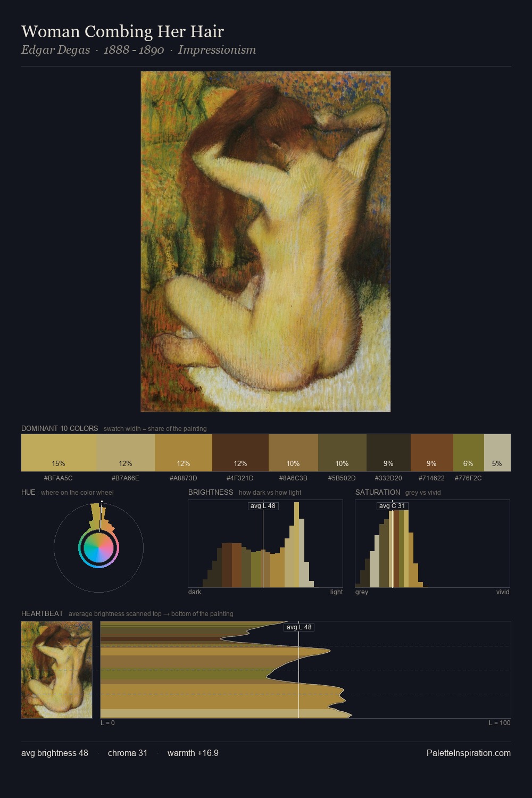This screenshot has width=532, height=798.
Task: Click the title Woman Combing Her Hair
Action: [122, 32]
